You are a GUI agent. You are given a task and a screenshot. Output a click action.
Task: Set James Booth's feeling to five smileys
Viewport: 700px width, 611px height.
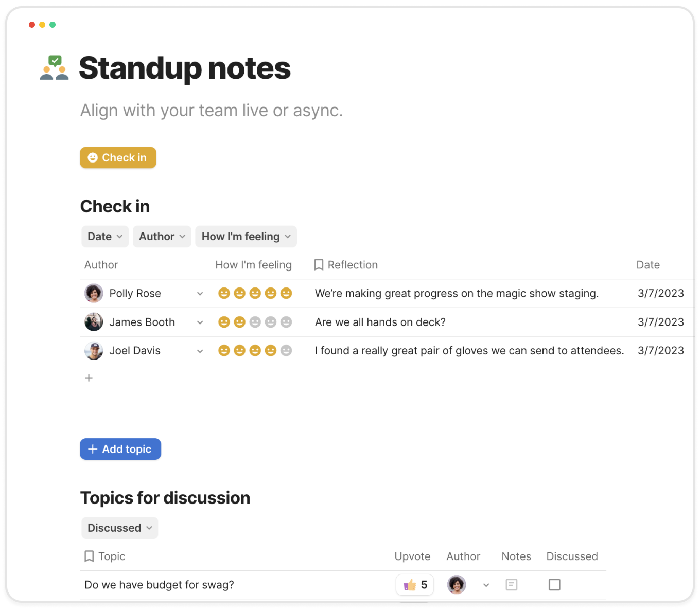click(x=286, y=322)
